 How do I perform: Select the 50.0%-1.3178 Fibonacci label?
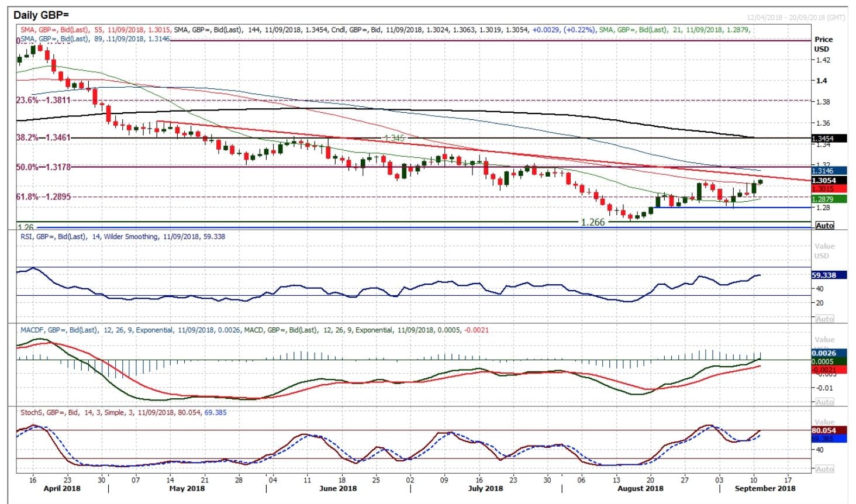coord(43,167)
